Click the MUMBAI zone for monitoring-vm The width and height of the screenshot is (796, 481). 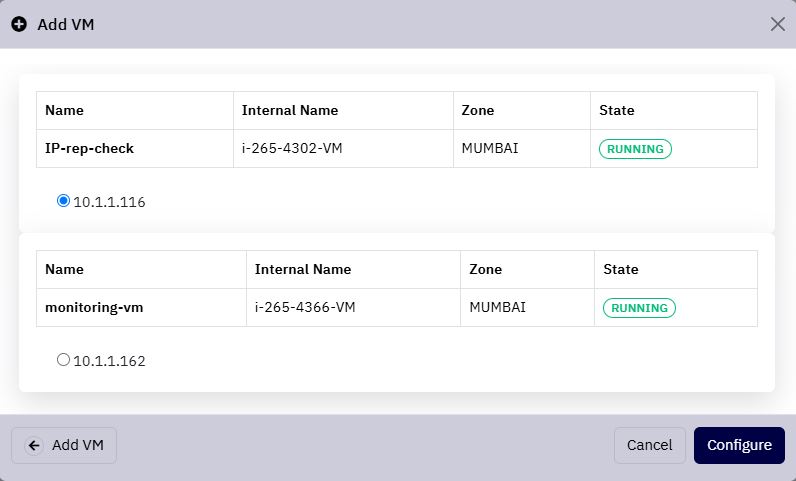(x=498, y=307)
